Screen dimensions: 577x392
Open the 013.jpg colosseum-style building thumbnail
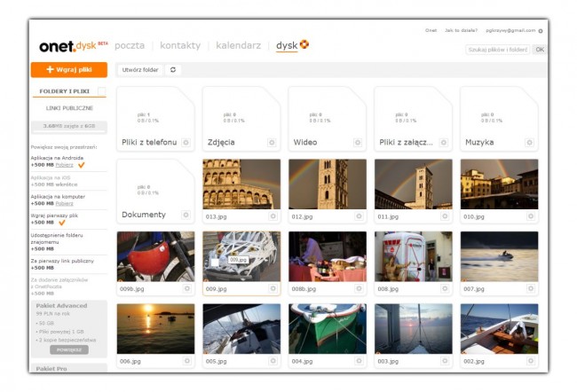pyautogui.click(x=241, y=184)
